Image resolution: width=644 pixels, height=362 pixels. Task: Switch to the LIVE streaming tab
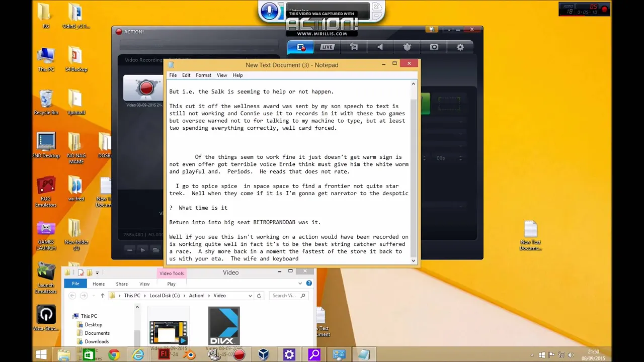click(x=327, y=47)
